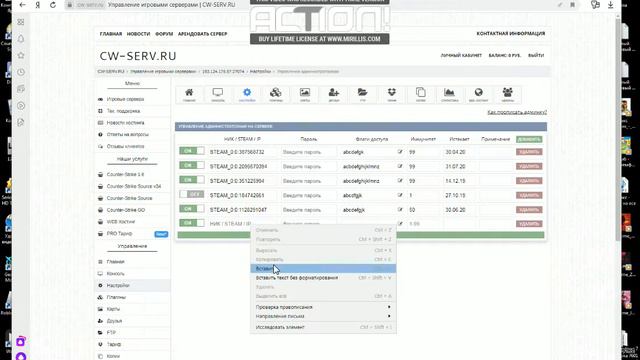Toggle ON switch for admin expiring 30.04.20

[x=192, y=151]
